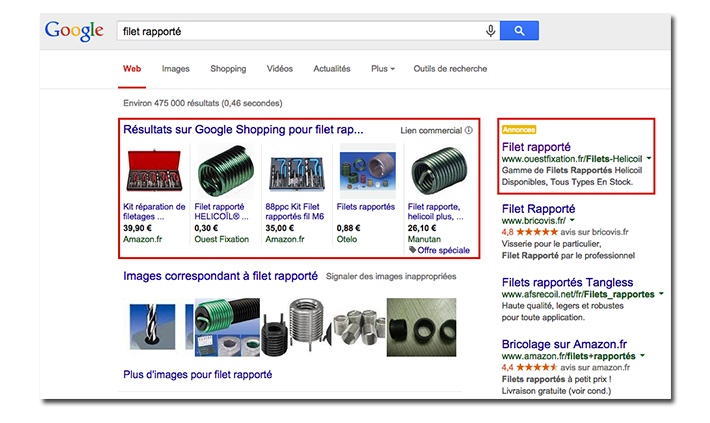
Task: Open Outils de recherche
Action: (x=450, y=69)
